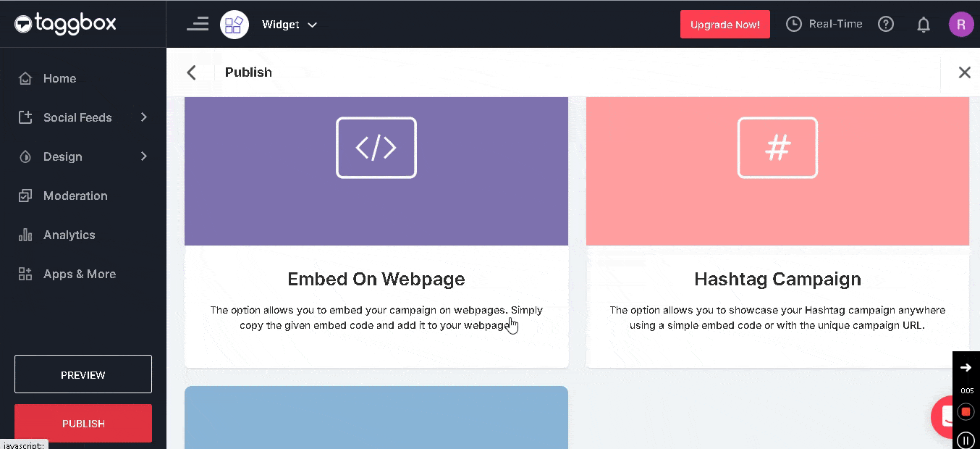Stop the screen recording

(966, 412)
